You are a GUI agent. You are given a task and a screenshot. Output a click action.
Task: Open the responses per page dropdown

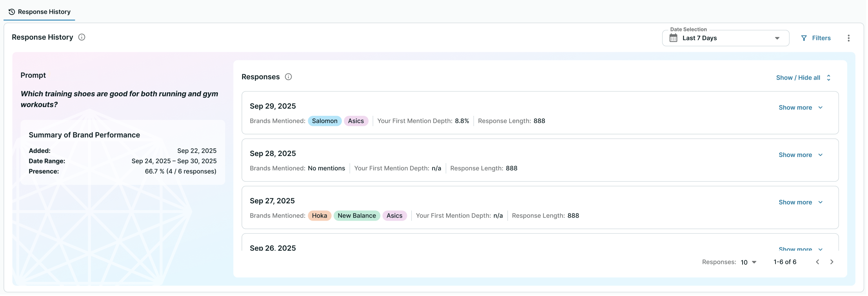tap(748, 262)
